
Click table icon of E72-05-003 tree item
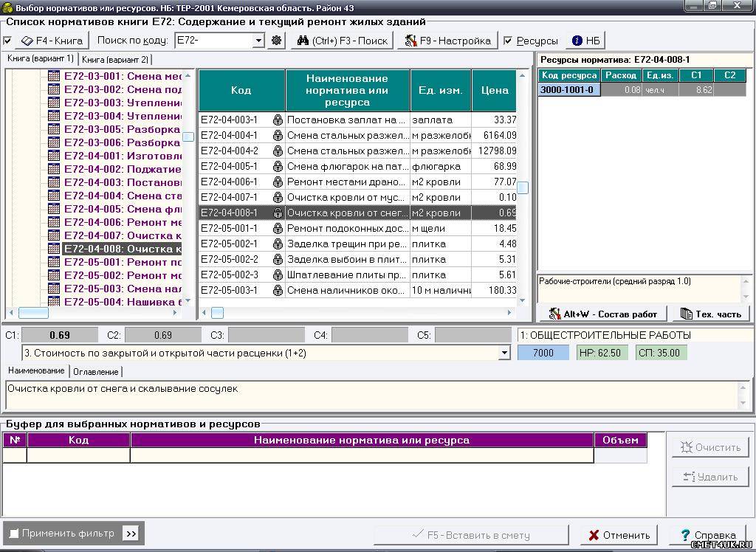coord(54,289)
